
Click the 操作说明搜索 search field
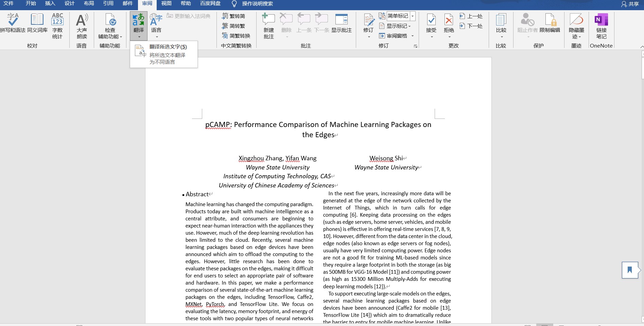(257, 4)
